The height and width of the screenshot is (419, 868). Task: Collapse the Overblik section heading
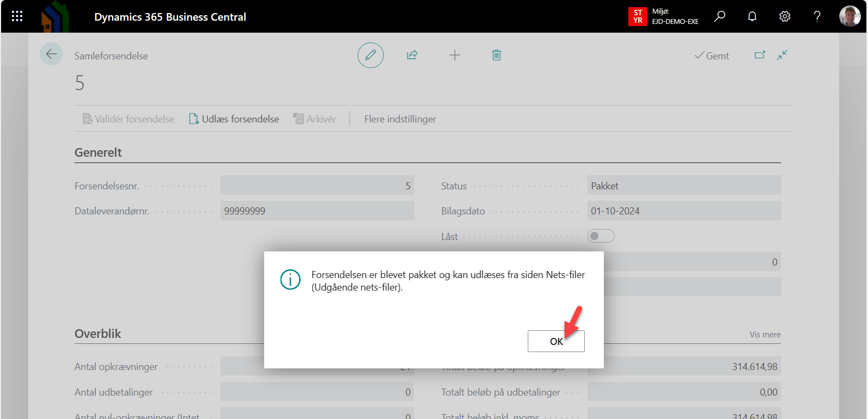[98, 334]
